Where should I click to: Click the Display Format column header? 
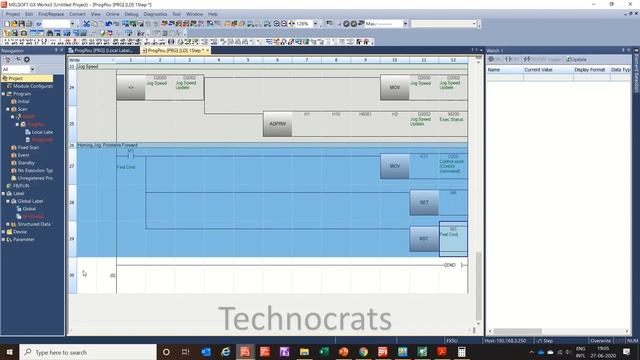(x=591, y=70)
